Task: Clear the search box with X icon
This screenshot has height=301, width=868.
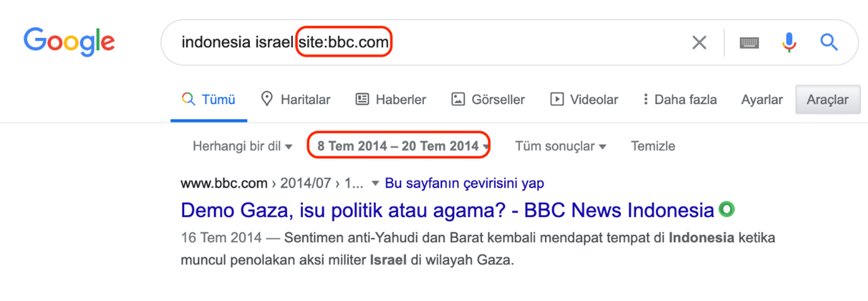Action: point(699,42)
